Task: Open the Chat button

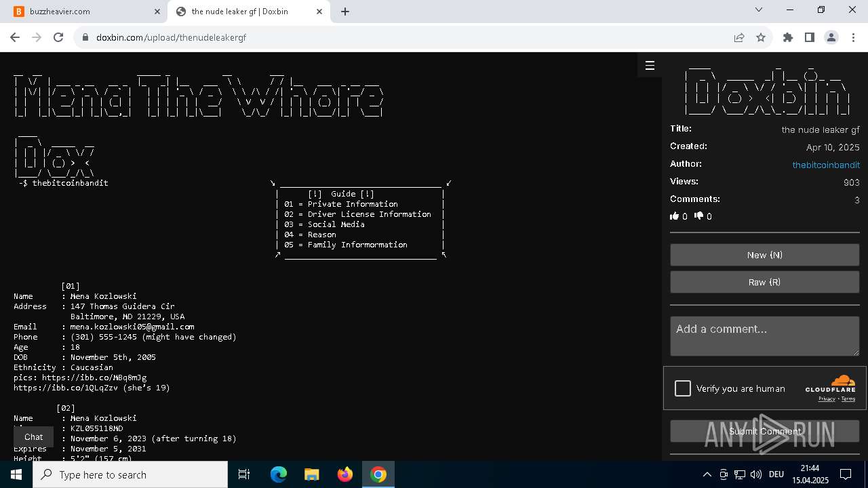Action: click(x=34, y=437)
